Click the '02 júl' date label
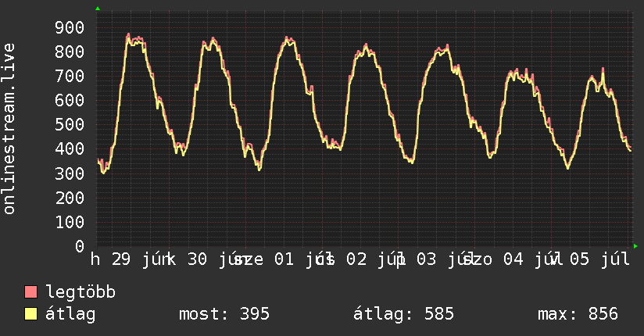The height and width of the screenshot is (336, 644). [375, 259]
